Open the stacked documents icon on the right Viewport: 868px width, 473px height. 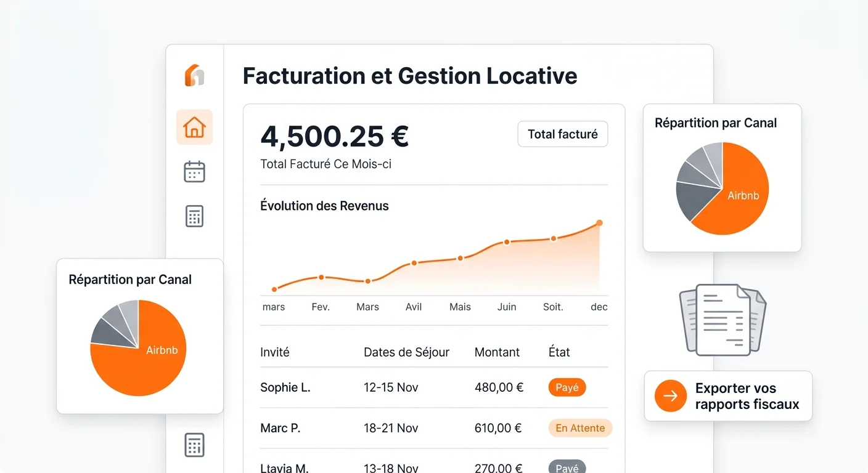722,319
